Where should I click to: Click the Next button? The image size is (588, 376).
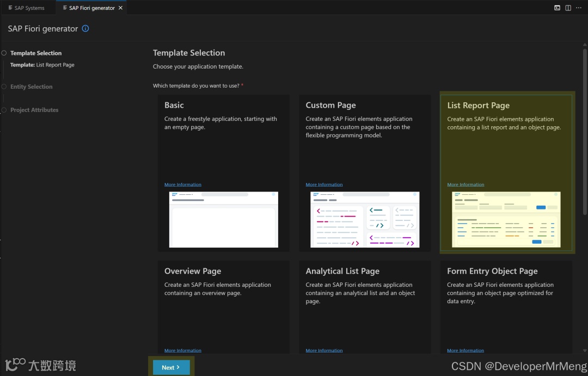coord(171,367)
